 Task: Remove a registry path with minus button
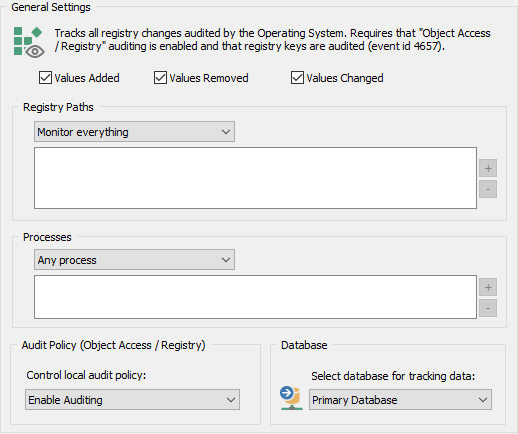[x=488, y=189]
